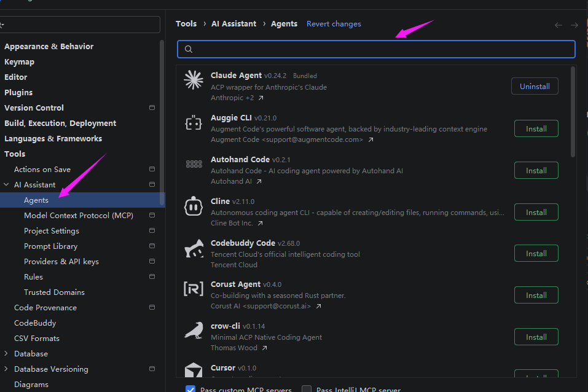Click project-level icon beside Rules
Image resolution: width=588 pixels, height=392 pixels.
click(x=152, y=277)
